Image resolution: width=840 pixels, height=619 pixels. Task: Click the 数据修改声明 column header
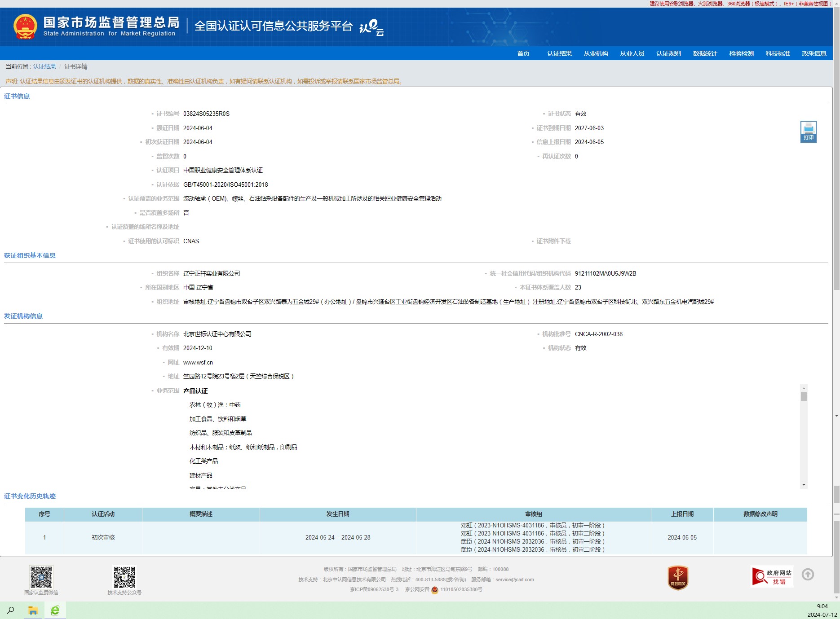(760, 514)
